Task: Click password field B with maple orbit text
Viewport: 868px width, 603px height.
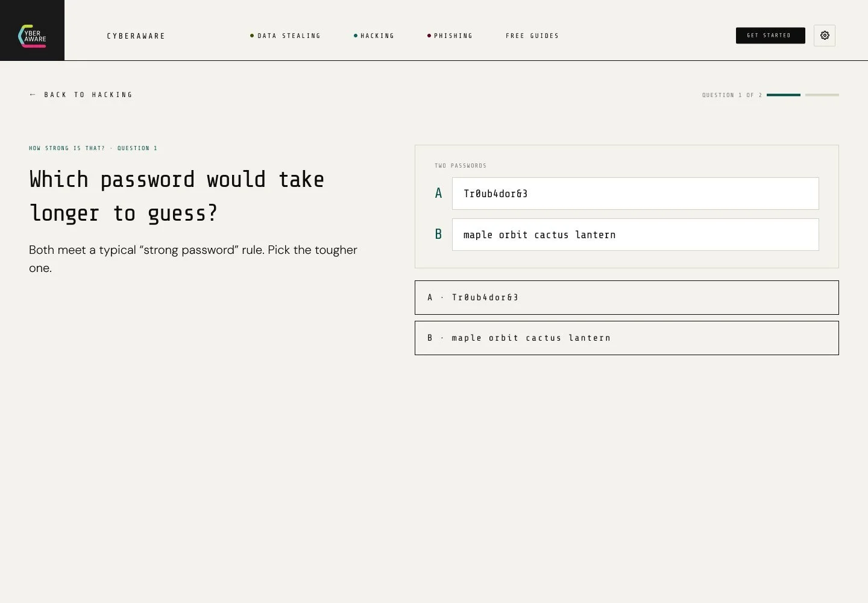Action: pyautogui.click(x=635, y=235)
